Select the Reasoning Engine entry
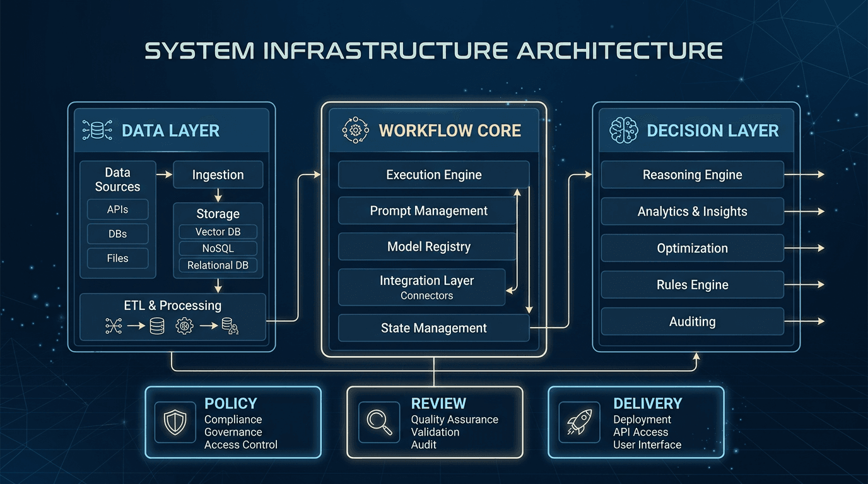Screen dimensions: 868x484 pyautogui.click(x=692, y=175)
